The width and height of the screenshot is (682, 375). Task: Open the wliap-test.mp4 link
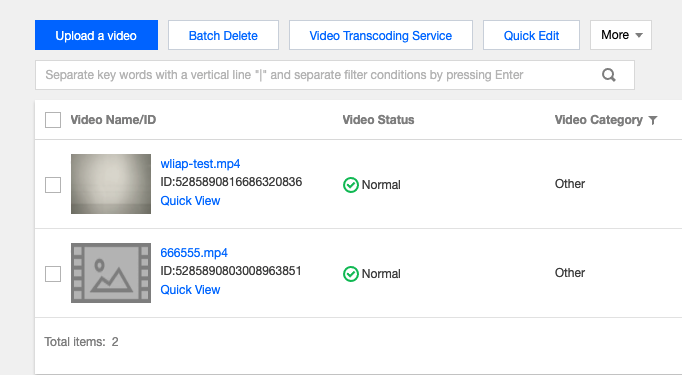(200, 164)
